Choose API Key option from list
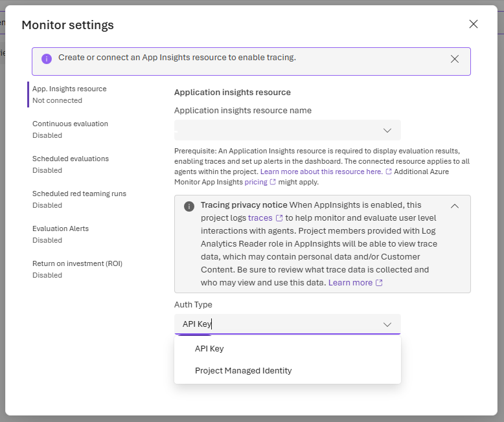 288,348
